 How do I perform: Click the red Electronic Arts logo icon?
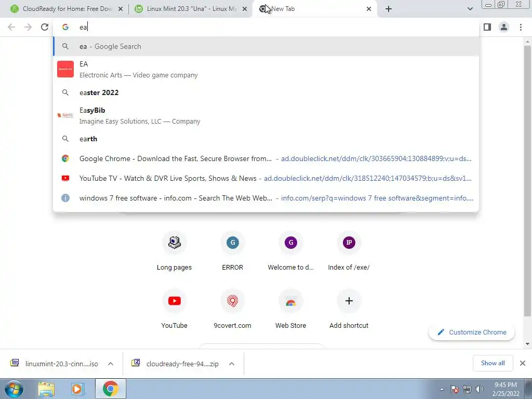(x=65, y=69)
